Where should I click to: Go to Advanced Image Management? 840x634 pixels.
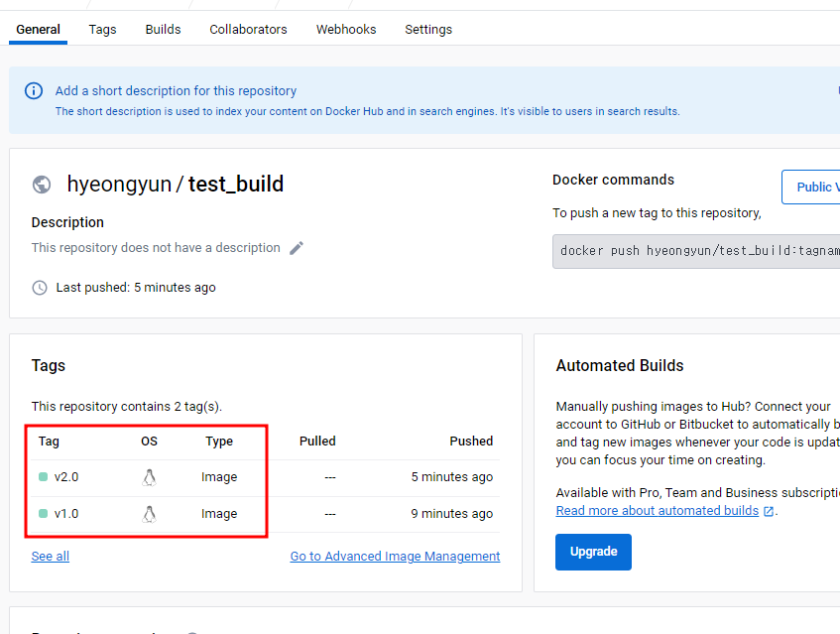(395, 557)
